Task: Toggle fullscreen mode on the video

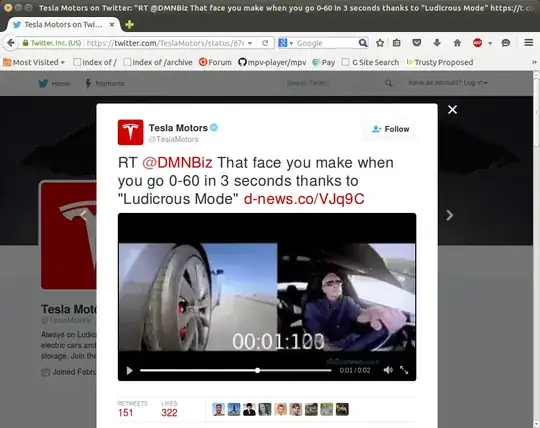Action: click(404, 370)
